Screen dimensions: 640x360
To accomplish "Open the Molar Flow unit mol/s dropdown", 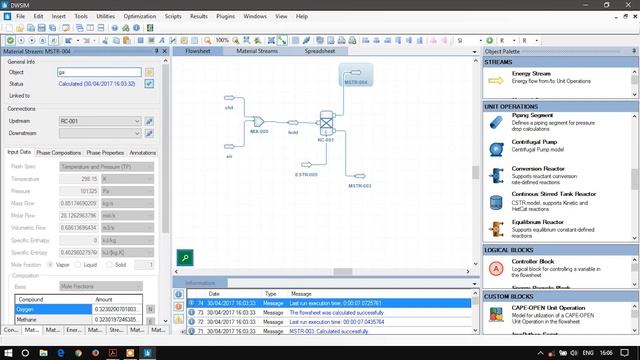I will click(128, 216).
